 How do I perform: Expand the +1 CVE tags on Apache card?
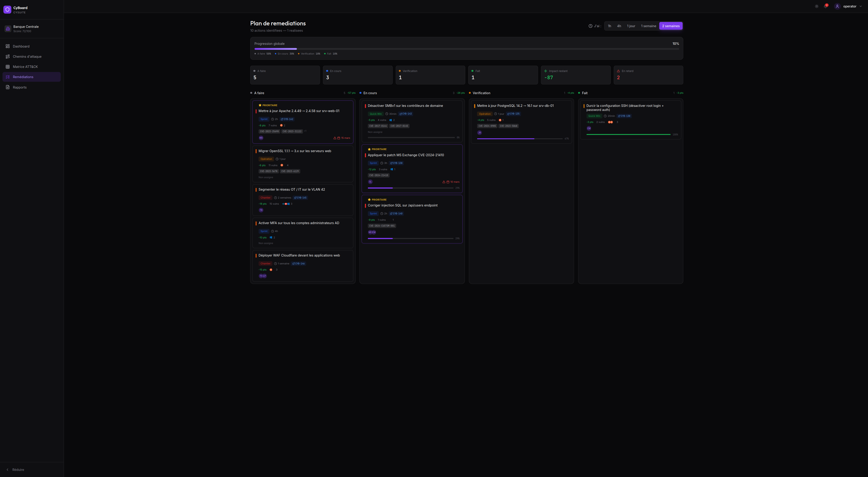[x=305, y=131]
